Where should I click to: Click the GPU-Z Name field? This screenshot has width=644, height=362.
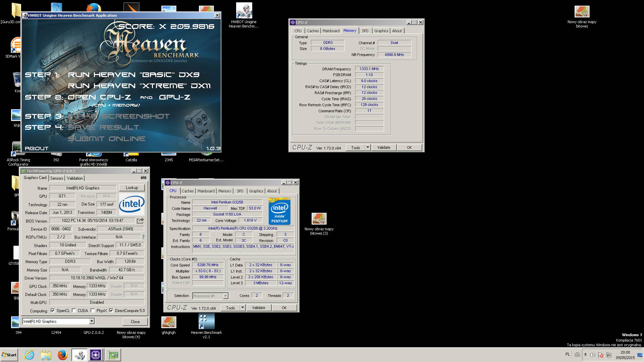coord(83,188)
